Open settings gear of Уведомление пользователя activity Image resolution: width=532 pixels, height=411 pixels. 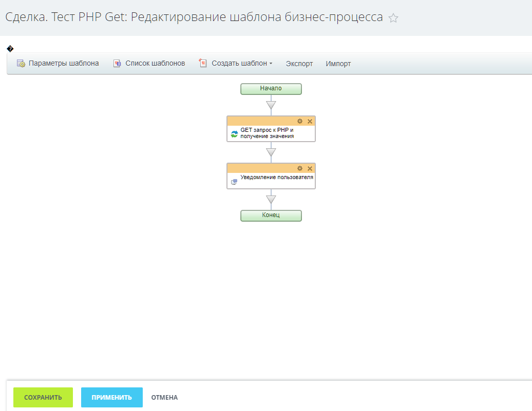(300, 168)
